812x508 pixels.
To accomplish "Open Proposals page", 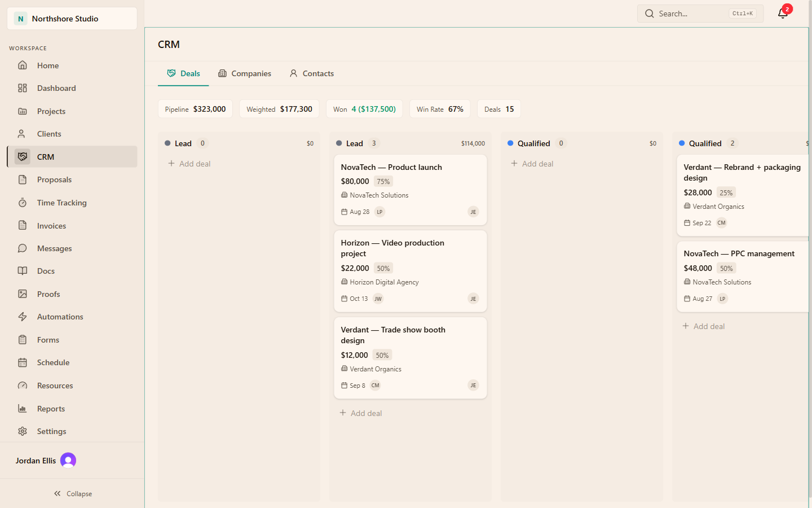I will click(x=72, y=179).
